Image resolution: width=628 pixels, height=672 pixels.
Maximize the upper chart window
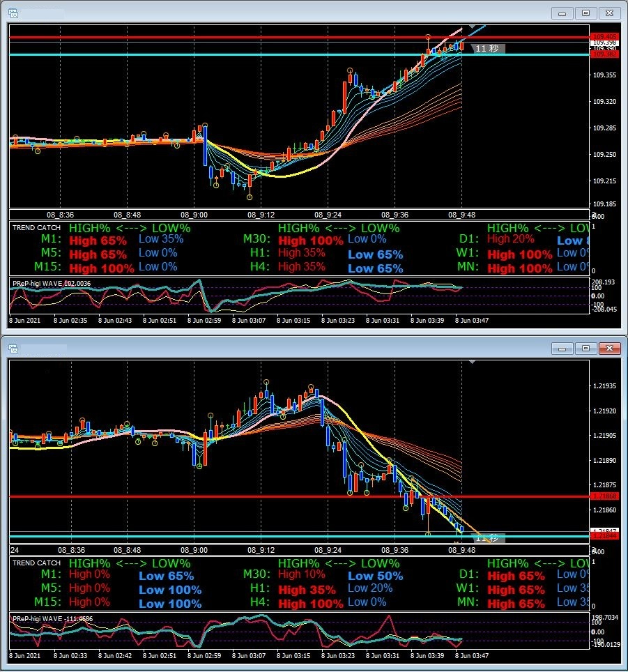click(x=585, y=13)
